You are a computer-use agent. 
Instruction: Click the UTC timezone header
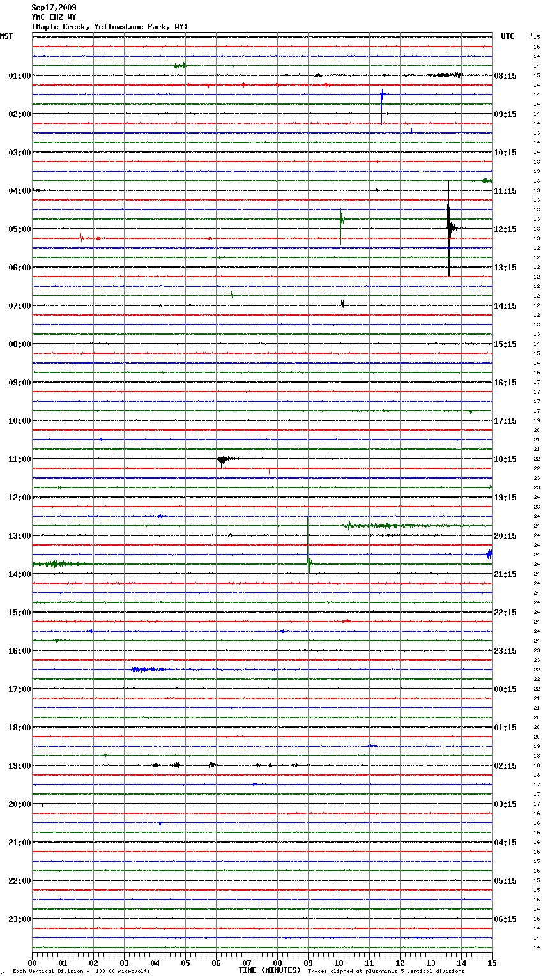click(x=508, y=36)
